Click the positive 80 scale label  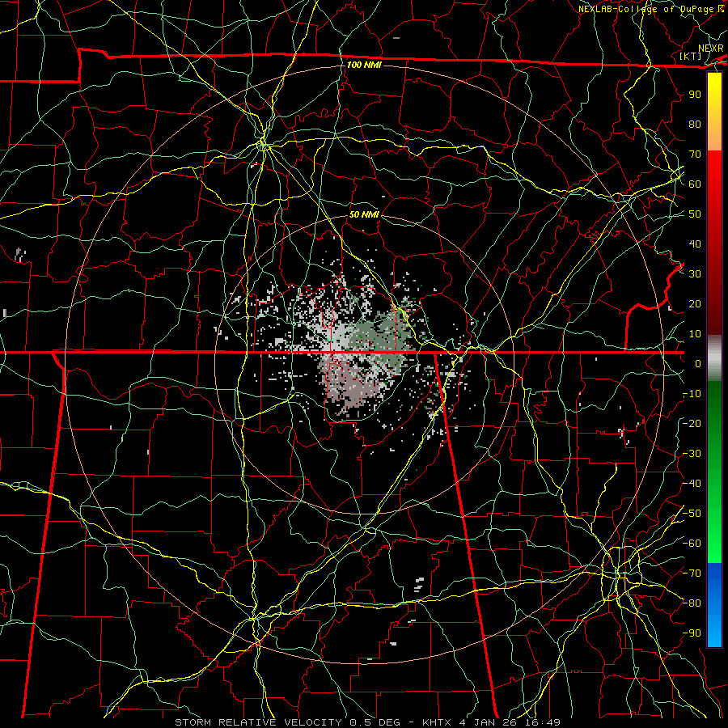(695, 124)
